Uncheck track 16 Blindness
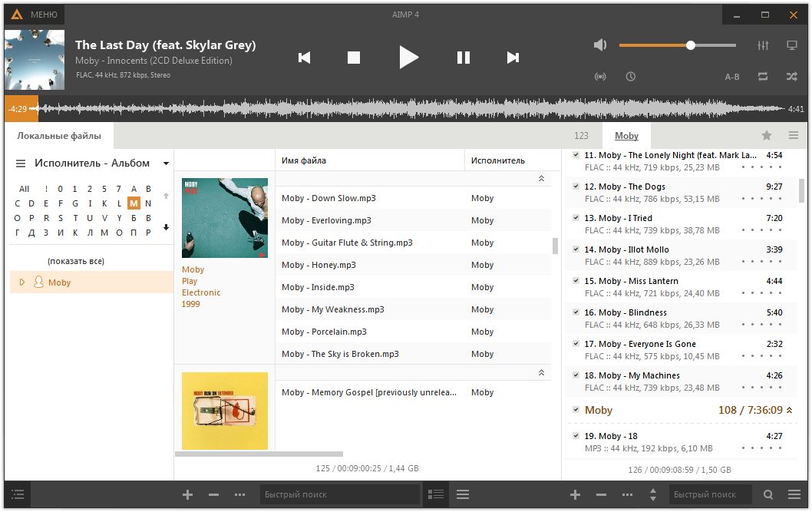Image resolution: width=812 pixels, height=512 pixels. 576,312
